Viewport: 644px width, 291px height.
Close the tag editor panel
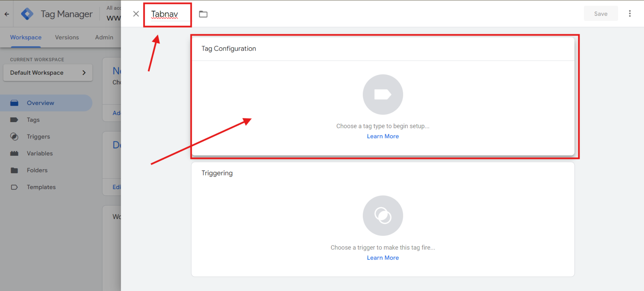(x=136, y=14)
